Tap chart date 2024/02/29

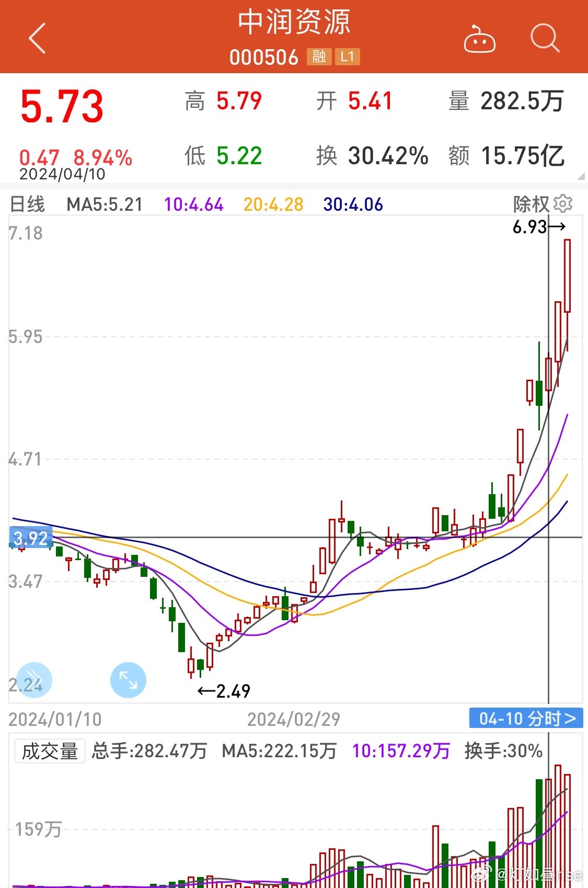coord(294,719)
